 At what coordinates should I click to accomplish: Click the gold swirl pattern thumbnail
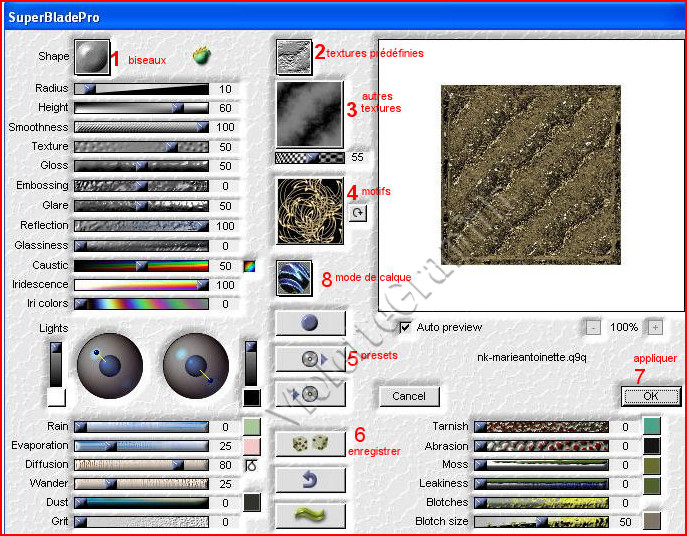309,212
